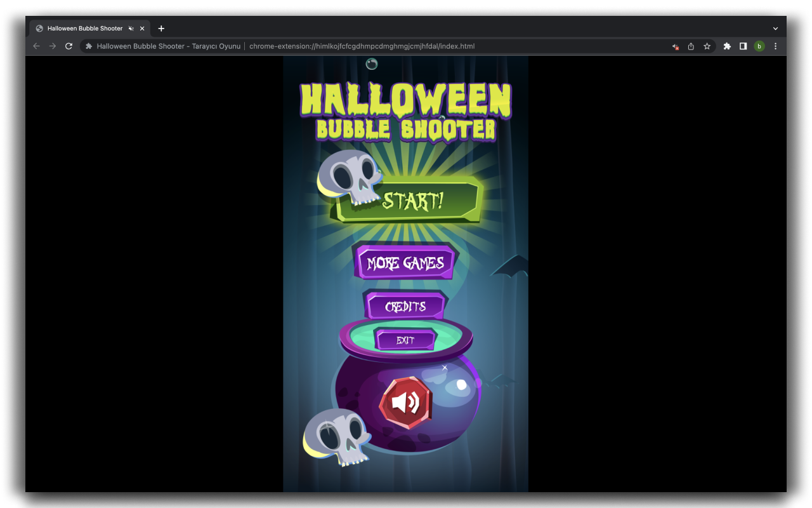Open the tab search chevron
The image size is (812, 508).
[x=775, y=28]
